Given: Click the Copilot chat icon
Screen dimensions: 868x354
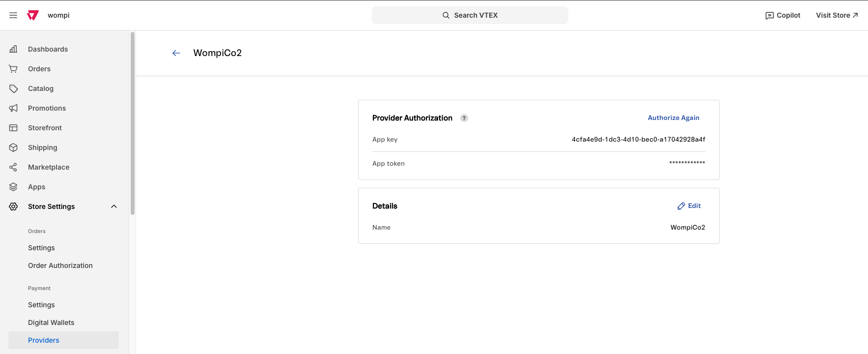Looking at the screenshot, I should pyautogui.click(x=770, y=16).
